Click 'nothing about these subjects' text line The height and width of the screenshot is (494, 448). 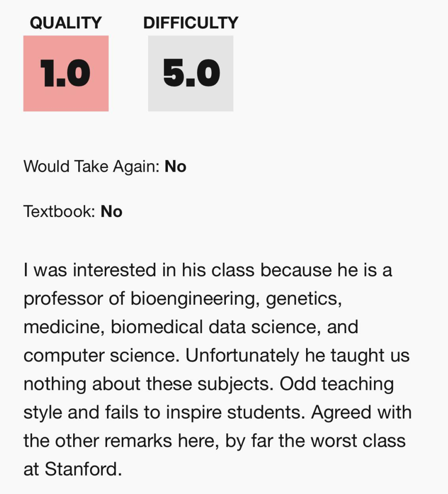click(149, 384)
